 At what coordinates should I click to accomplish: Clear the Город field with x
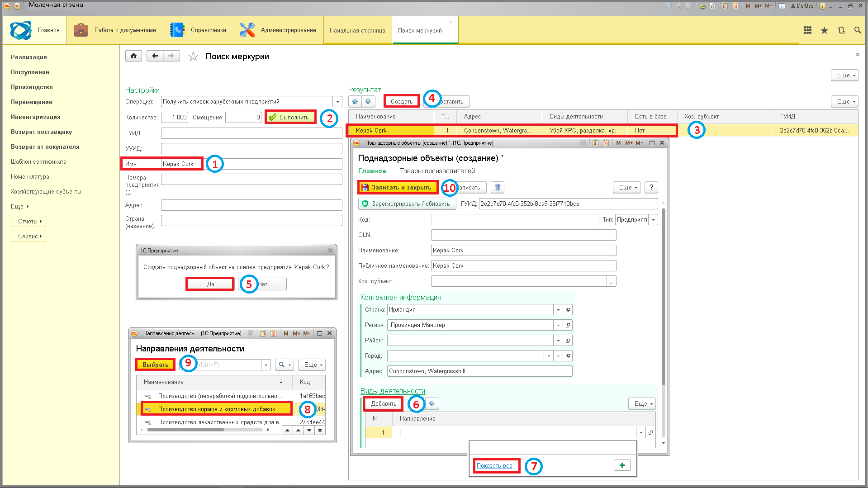(x=558, y=356)
